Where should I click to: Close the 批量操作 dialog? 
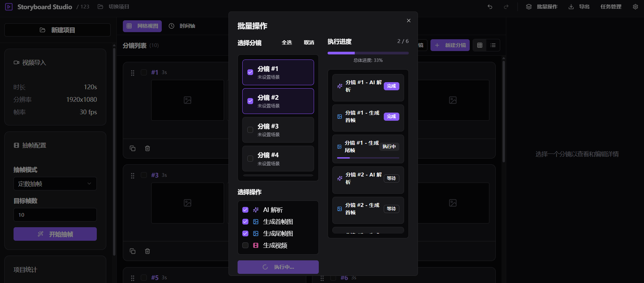tap(409, 21)
